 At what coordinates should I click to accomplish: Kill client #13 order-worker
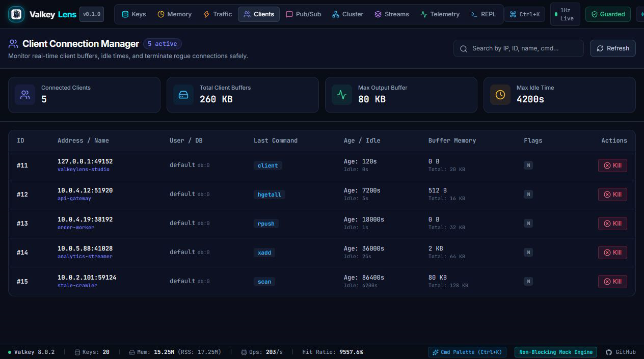tap(612, 224)
